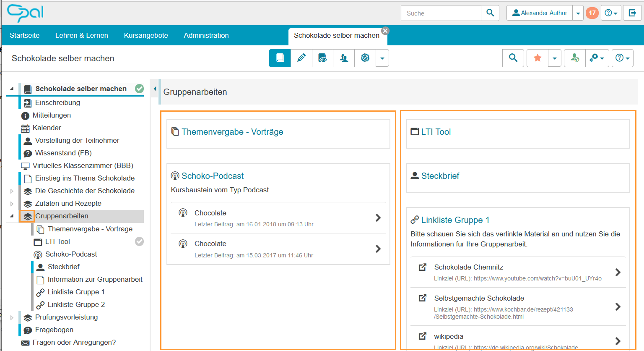This screenshot has height=351, width=644.
Task: Click in the Suche search field
Action: [x=441, y=13]
